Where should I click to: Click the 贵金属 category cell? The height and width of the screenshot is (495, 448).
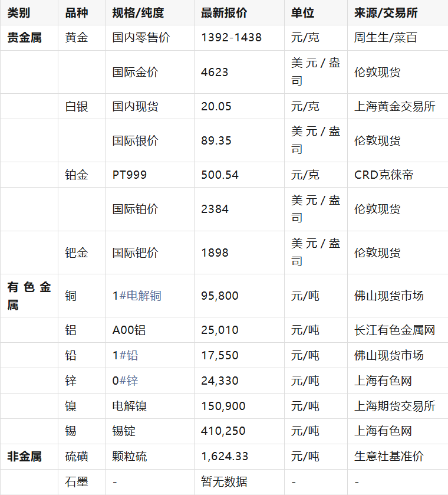point(24,38)
